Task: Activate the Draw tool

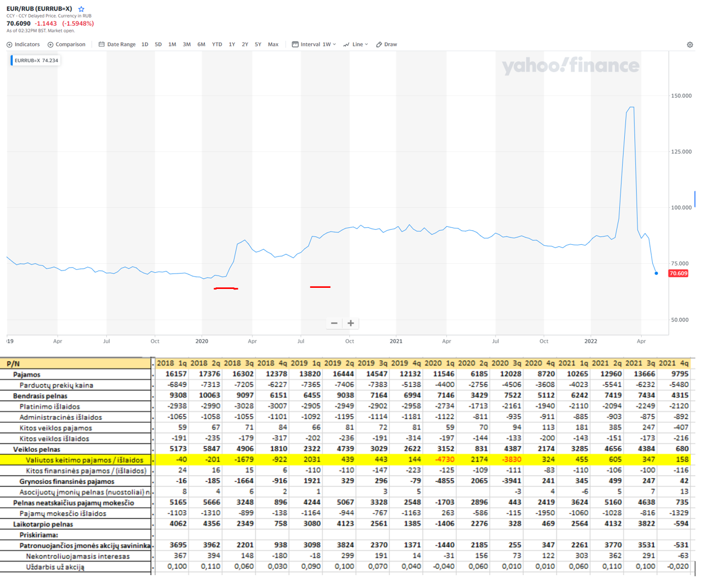Action: [387, 44]
